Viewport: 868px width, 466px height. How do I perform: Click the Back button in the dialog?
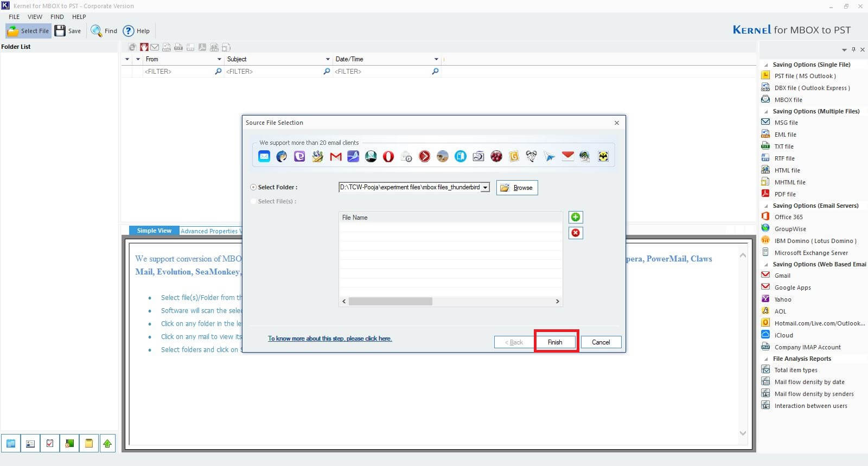click(514, 342)
